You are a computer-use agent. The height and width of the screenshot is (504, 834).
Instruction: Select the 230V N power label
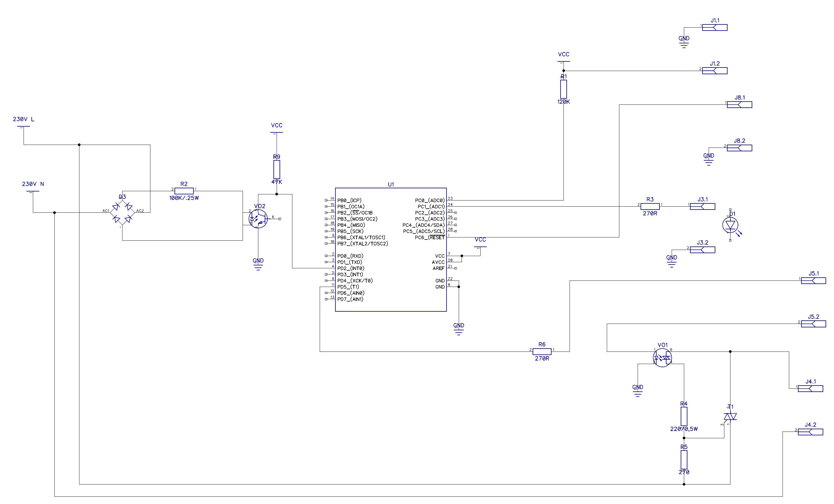pos(33,184)
